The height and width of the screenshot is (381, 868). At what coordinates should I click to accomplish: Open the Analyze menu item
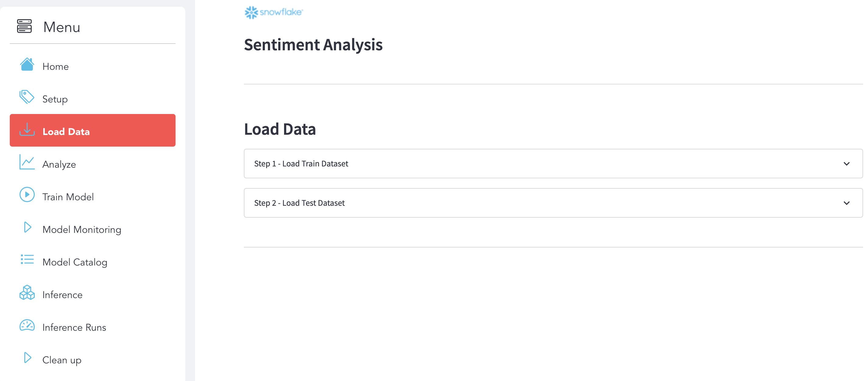(59, 165)
